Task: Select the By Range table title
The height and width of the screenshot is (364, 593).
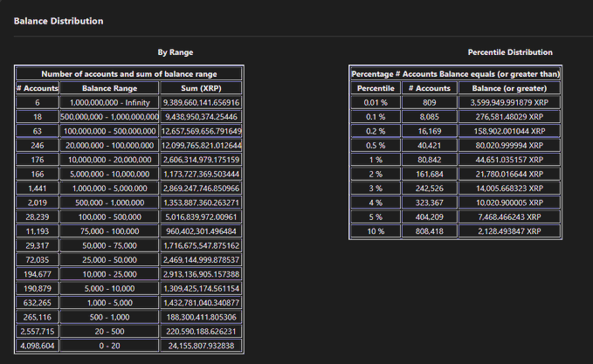Action: (175, 52)
